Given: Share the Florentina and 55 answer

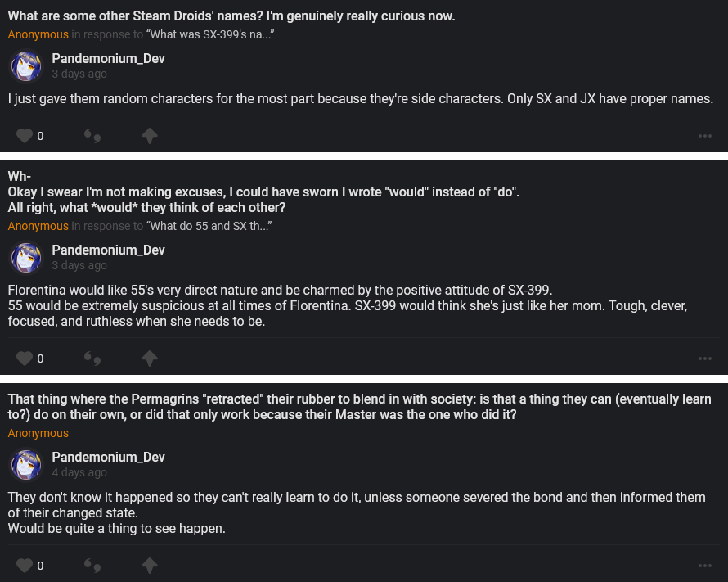Looking at the screenshot, I should [x=150, y=358].
